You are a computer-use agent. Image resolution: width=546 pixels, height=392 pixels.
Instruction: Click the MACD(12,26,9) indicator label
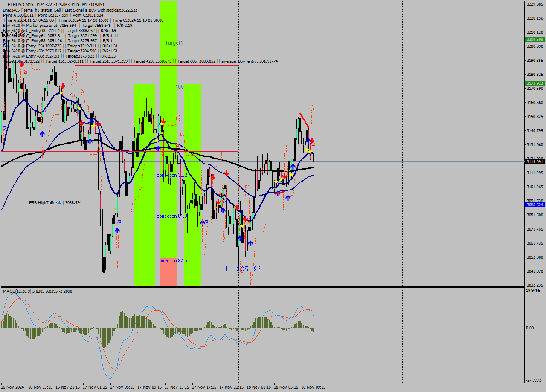pyautogui.click(x=37, y=291)
